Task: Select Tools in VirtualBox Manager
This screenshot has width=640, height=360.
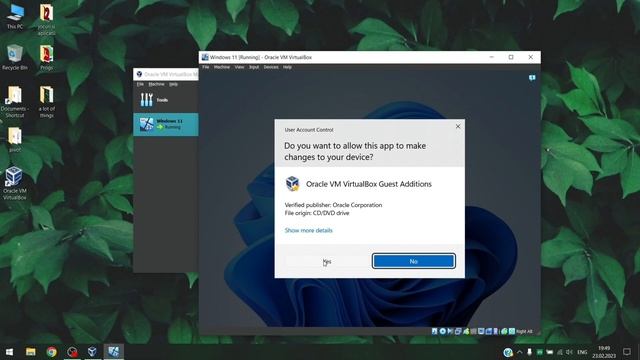Action: pyautogui.click(x=166, y=100)
